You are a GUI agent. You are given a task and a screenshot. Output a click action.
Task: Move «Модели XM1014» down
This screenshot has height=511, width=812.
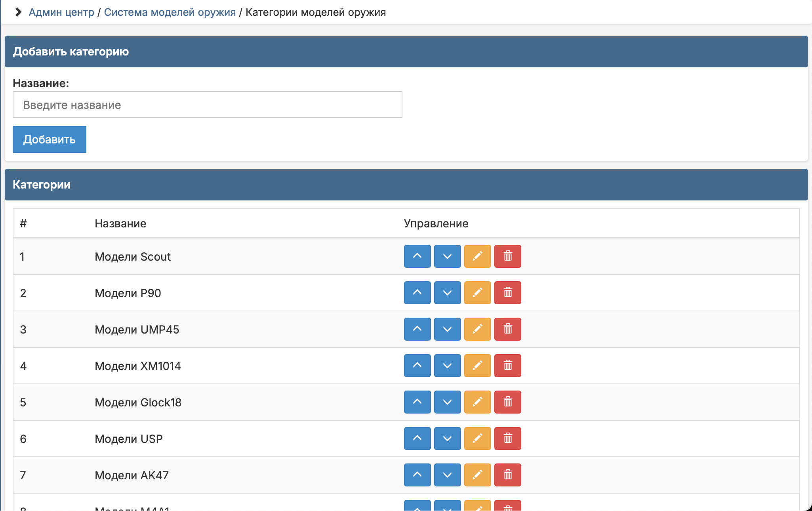click(447, 366)
